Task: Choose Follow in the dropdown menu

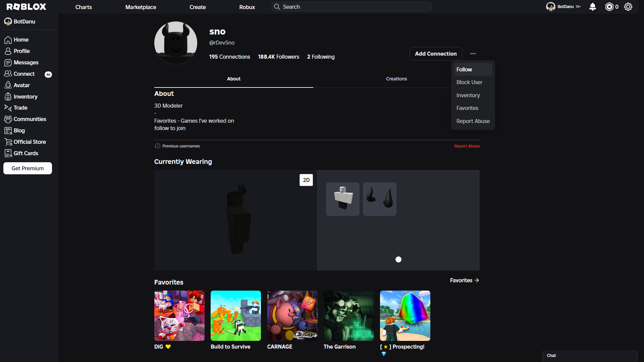Action: 464,69
